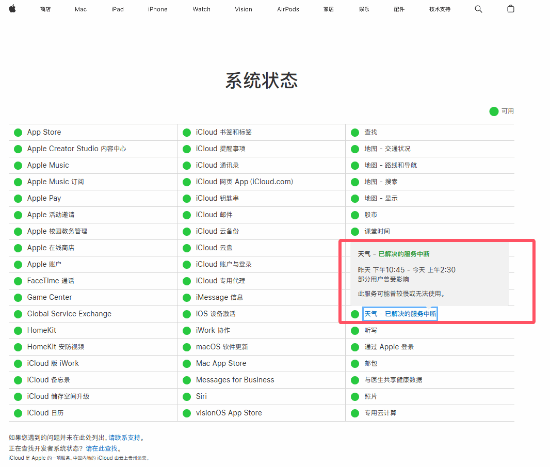Click the green dot beside 通过 Apple 登录
The image size is (550, 467).
[x=355, y=347]
